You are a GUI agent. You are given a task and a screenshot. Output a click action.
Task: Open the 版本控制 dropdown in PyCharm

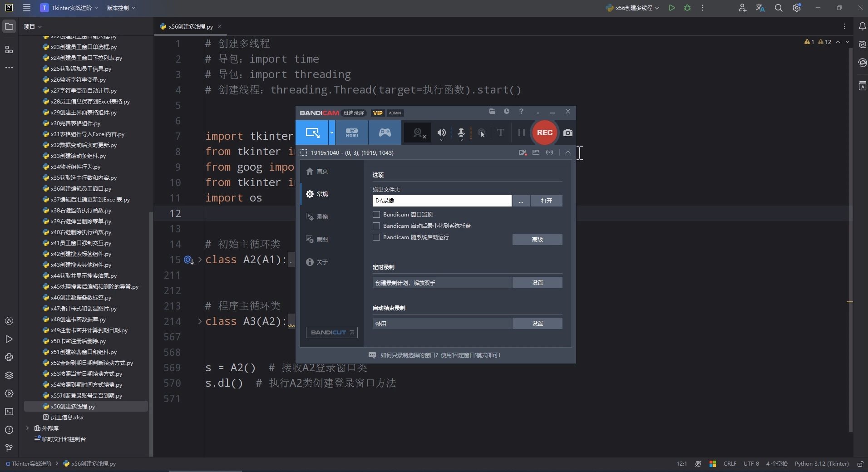pyautogui.click(x=120, y=8)
